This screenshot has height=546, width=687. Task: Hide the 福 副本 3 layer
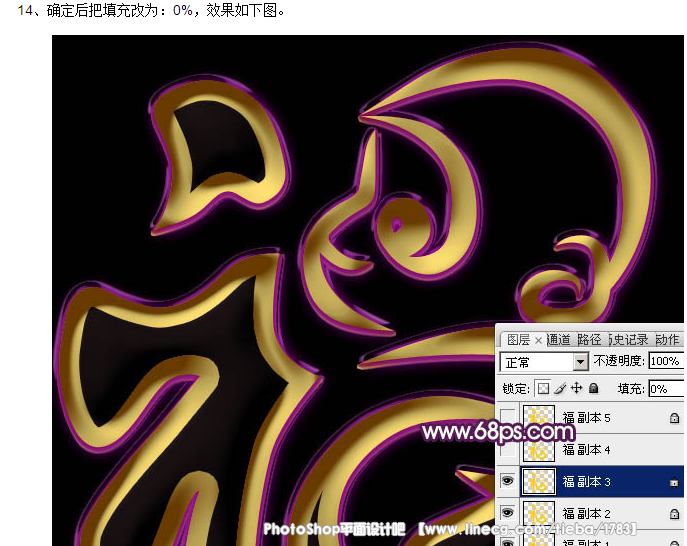(507, 482)
